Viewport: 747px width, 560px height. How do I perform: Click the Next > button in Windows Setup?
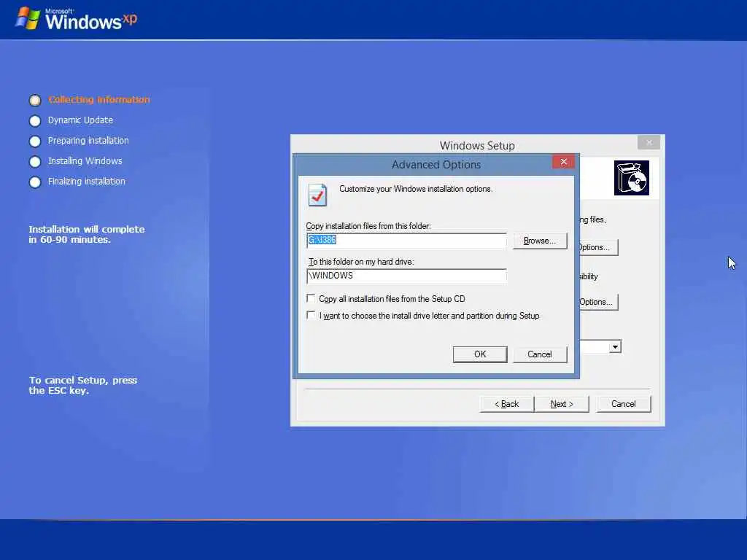point(562,404)
